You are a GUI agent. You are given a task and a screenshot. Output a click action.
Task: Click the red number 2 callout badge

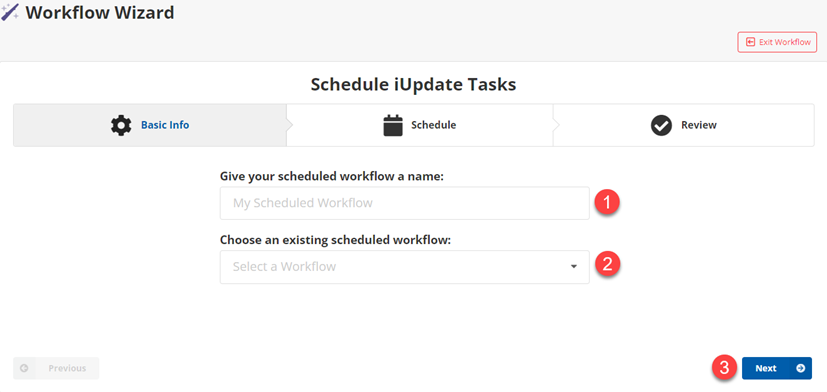(607, 264)
